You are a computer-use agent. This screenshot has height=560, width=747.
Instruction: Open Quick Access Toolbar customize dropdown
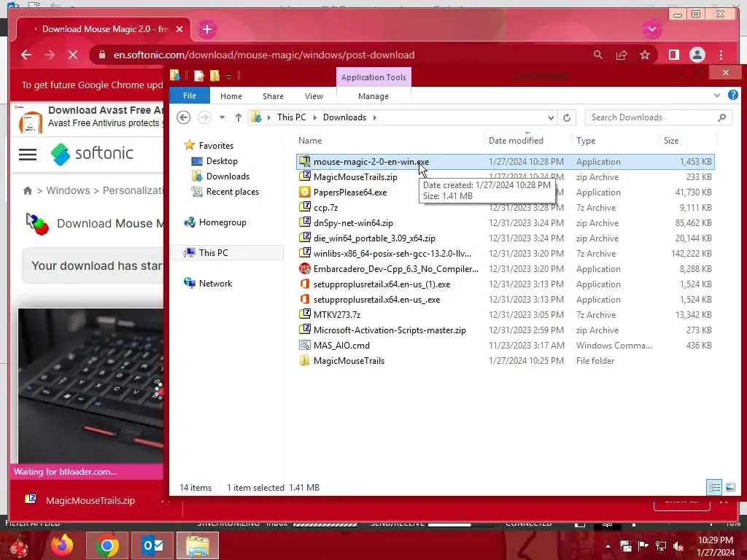click(228, 76)
